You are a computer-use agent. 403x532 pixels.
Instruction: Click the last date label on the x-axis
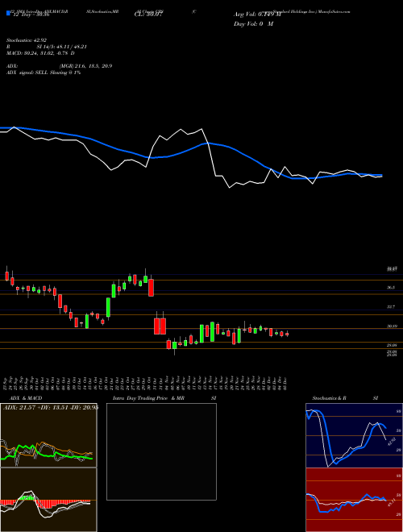coord(287,384)
